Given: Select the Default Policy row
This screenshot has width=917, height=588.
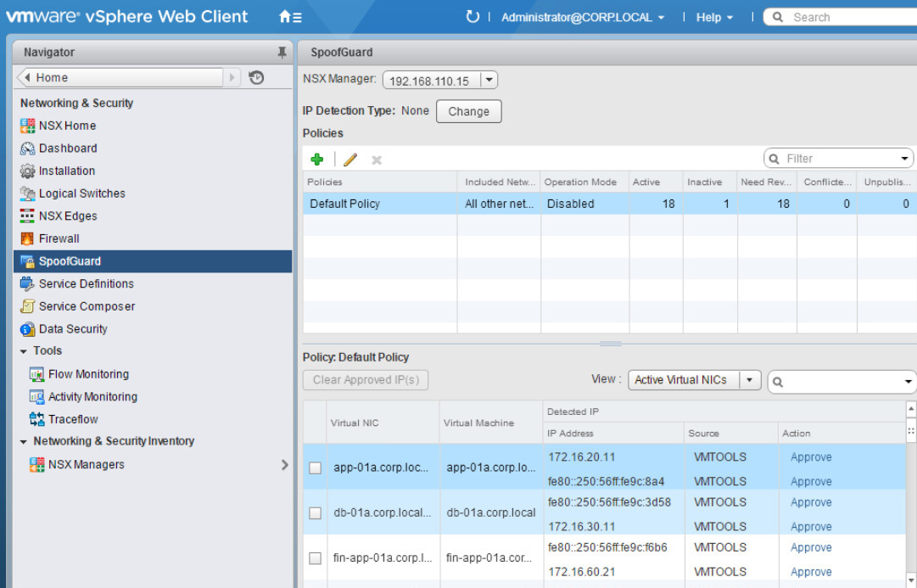Looking at the screenshot, I should coord(609,204).
